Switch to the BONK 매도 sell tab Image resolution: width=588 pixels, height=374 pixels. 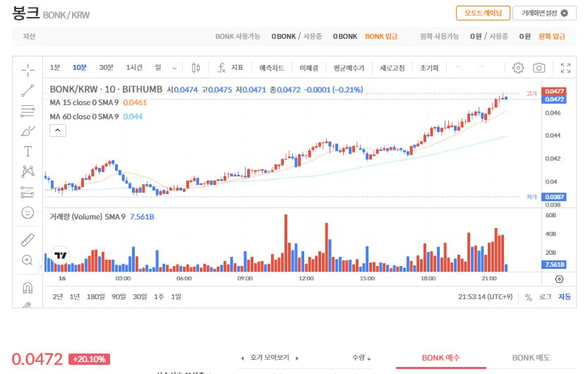pyautogui.click(x=531, y=358)
